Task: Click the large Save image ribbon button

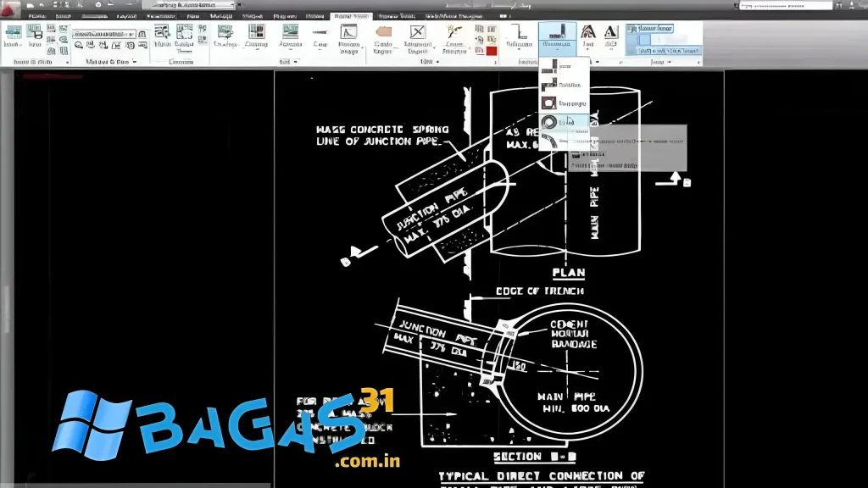Action: coord(35,36)
